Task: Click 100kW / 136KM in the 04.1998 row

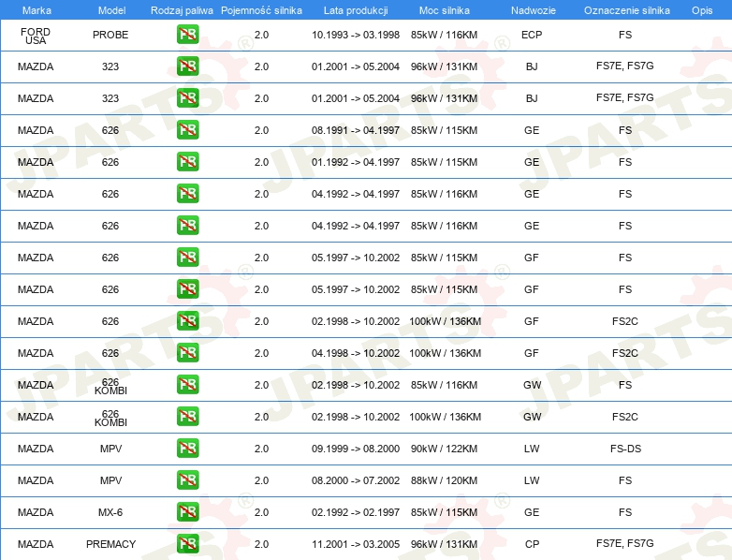Action: click(x=445, y=353)
